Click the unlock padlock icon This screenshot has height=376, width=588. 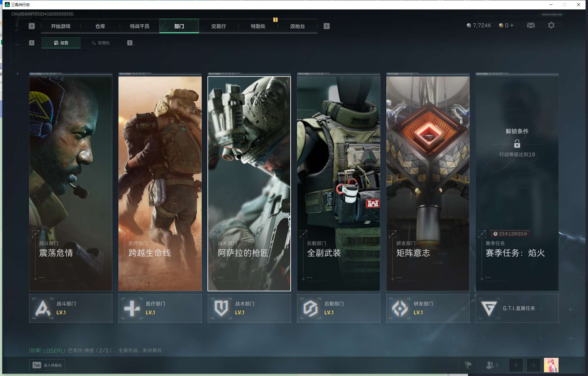[x=517, y=144]
